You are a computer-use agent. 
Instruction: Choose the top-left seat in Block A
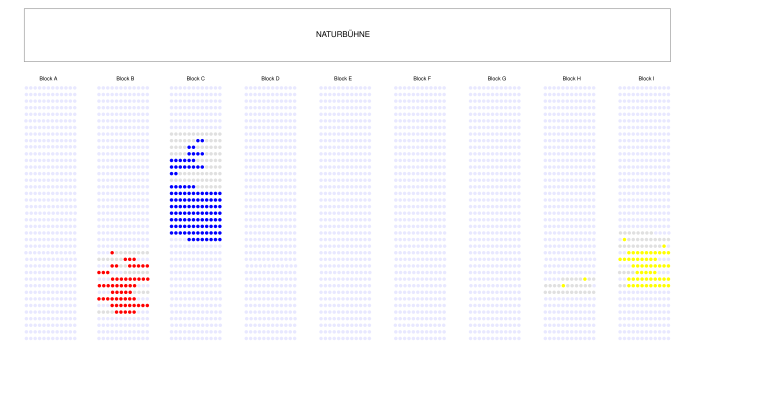click(x=27, y=88)
